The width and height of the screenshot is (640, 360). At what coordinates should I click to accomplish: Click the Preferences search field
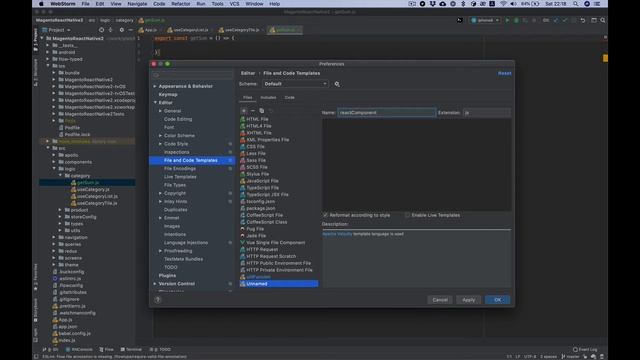click(192, 75)
